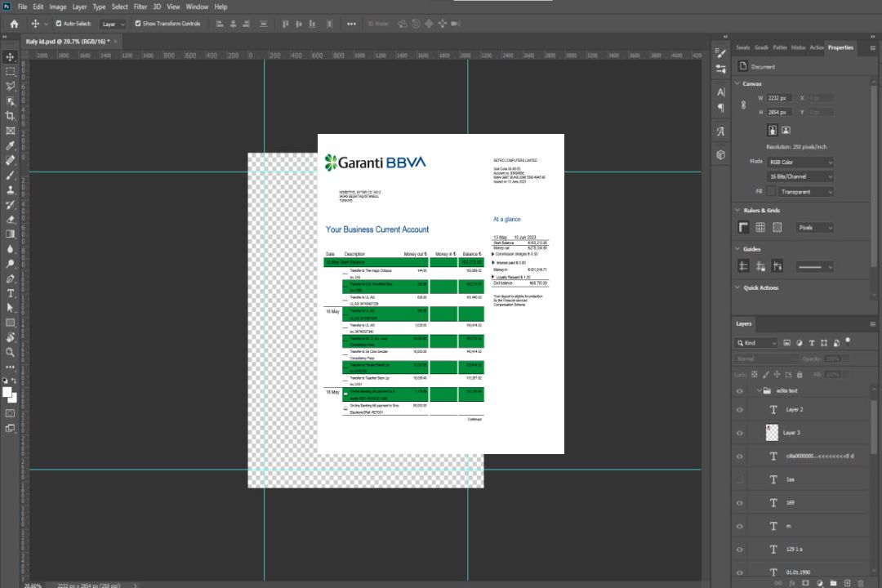
Task: Click the Layers panel tab
Action: pos(744,323)
